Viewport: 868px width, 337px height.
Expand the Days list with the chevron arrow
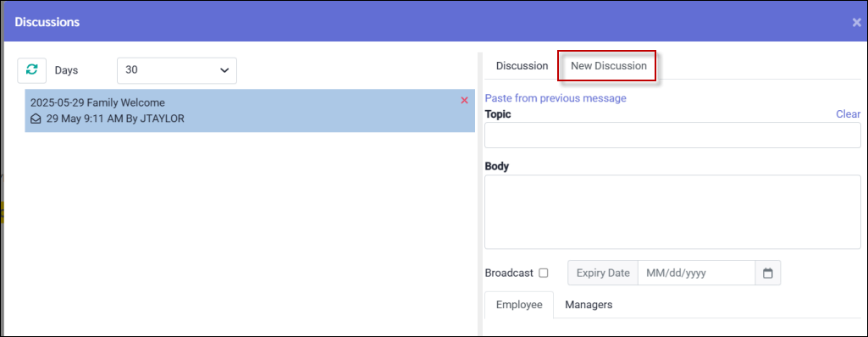coord(224,70)
